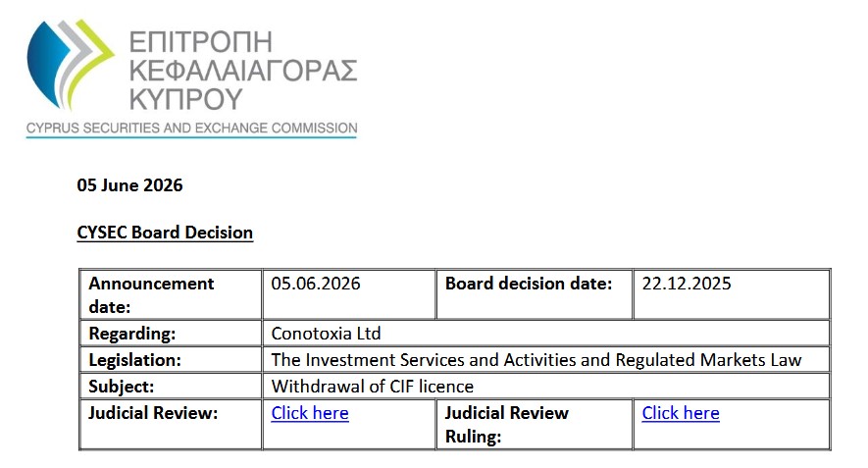Click the CySEC logo emblem
The height and width of the screenshot is (468, 868).
(71, 65)
